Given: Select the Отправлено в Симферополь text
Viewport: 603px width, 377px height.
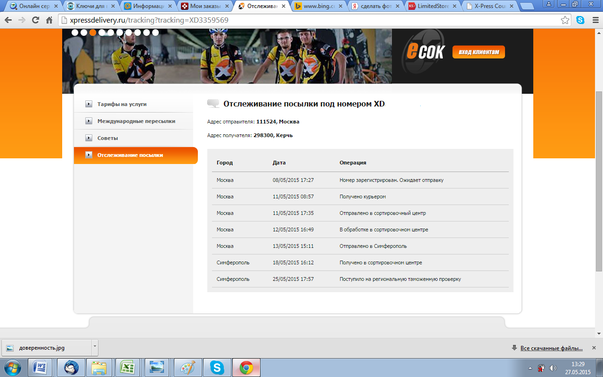Looking at the screenshot, I should coord(373,246).
